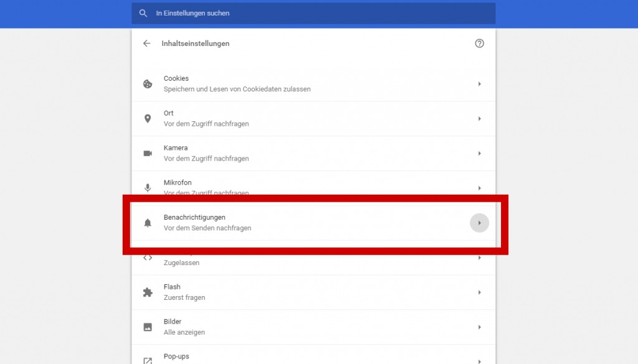Viewport: 638px width, 364px height.
Task: Expand Benachrichtigungen with the circled arrow
Action: [479, 223]
